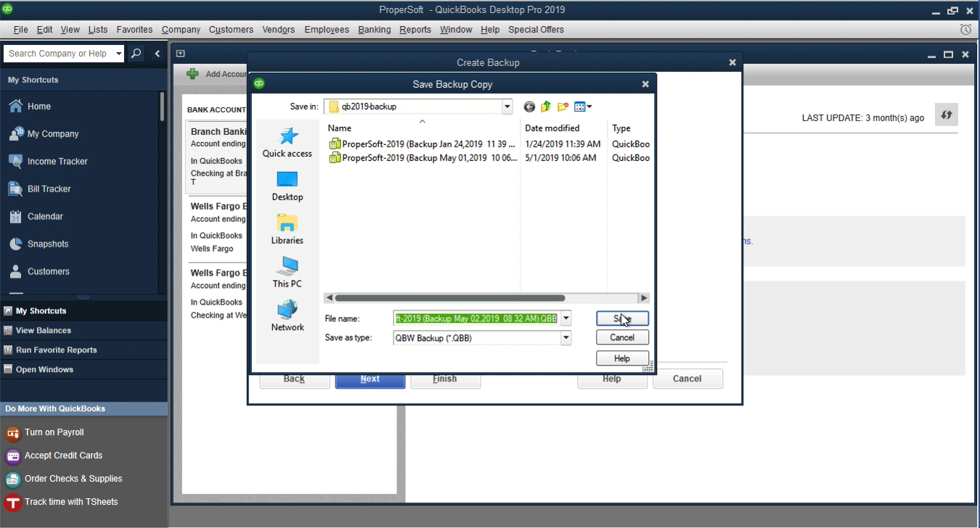Select Quick access in the places bar
This screenshot has width=980, height=528.
tap(287, 142)
